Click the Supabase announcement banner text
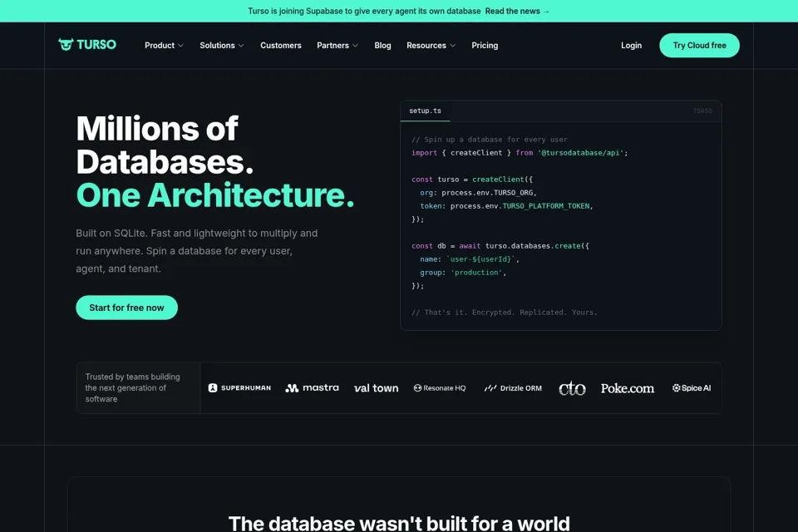Screen dimensions: 798x532 (364, 11)
